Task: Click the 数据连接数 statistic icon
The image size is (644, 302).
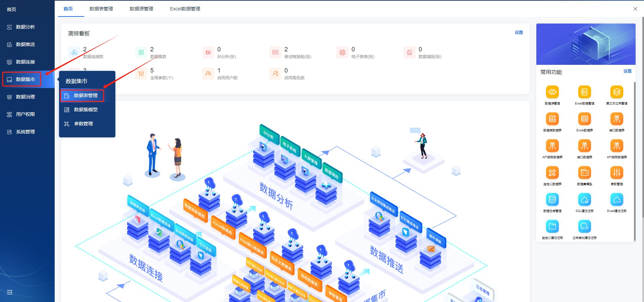Action: pyautogui.click(x=74, y=52)
